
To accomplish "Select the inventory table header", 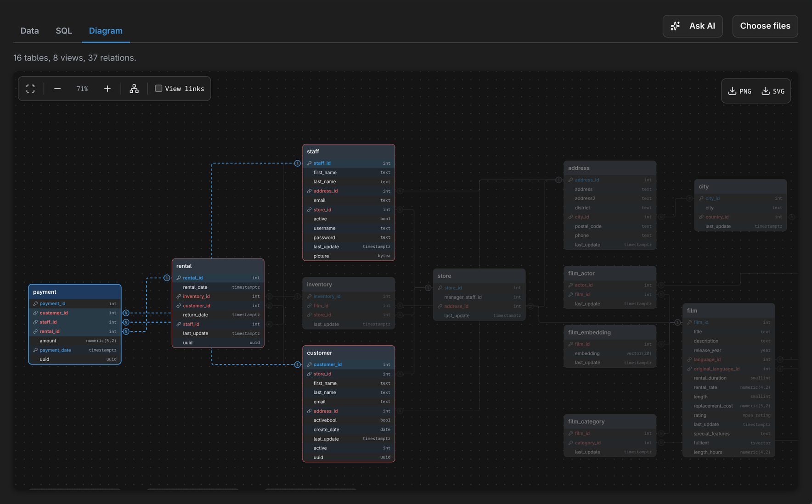I will (x=349, y=285).
